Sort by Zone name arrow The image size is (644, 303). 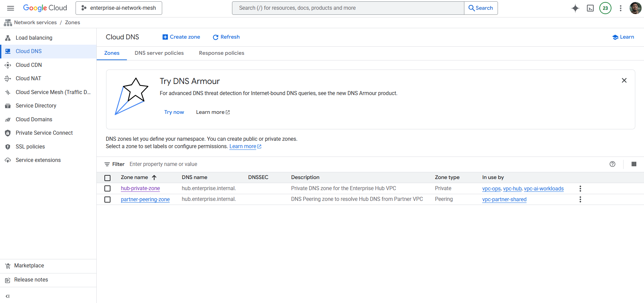(154, 177)
